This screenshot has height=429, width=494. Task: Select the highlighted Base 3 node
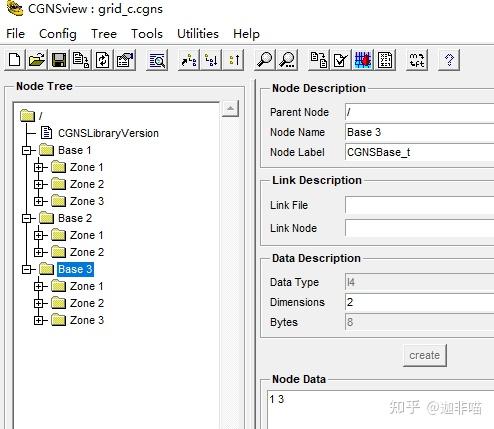pos(75,269)
